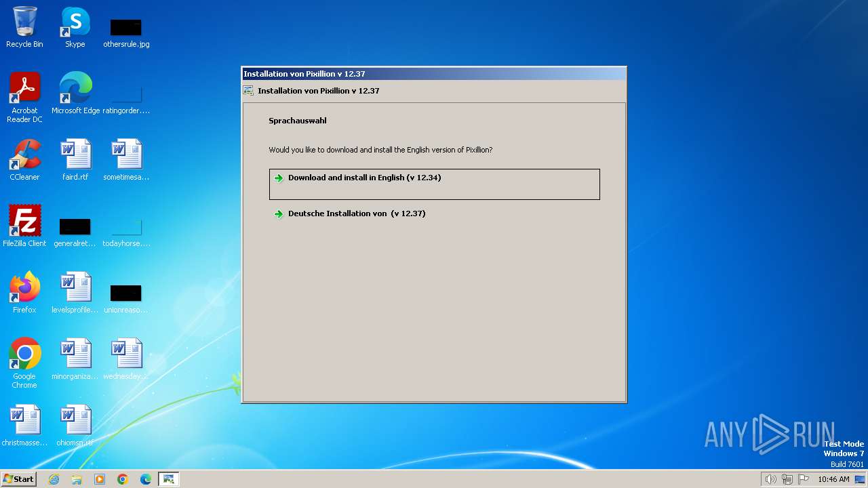Launch Edge from the taskbar
Image resolution: width=868 pixels, height=488 pixels.
(146, 479)
